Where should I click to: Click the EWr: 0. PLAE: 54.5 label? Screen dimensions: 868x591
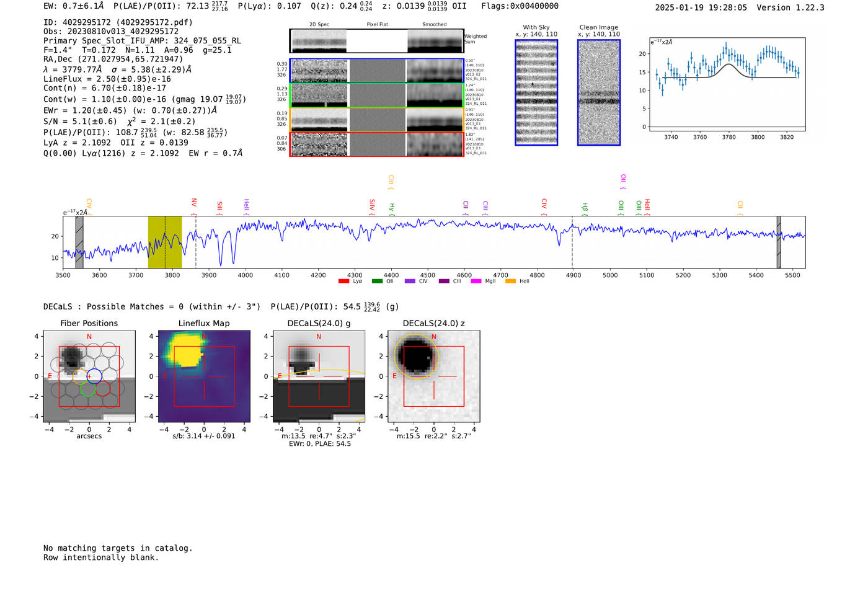point(320,444)
